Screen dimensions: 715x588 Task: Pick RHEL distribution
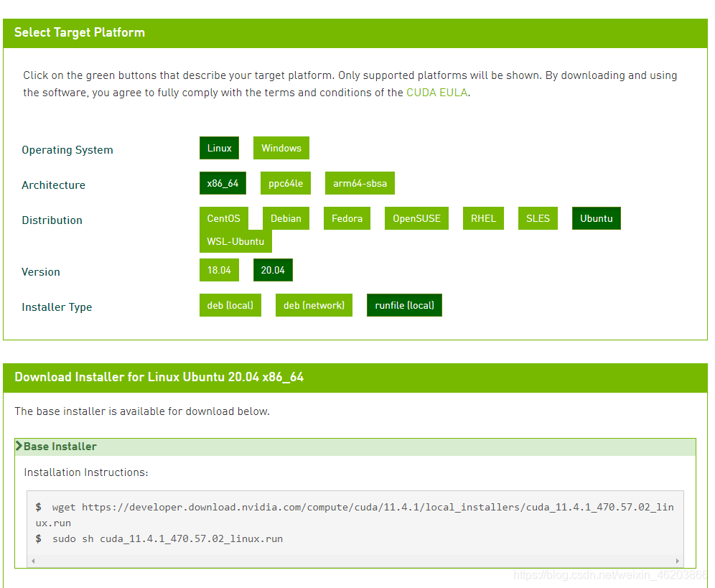(x=483, y=218)
